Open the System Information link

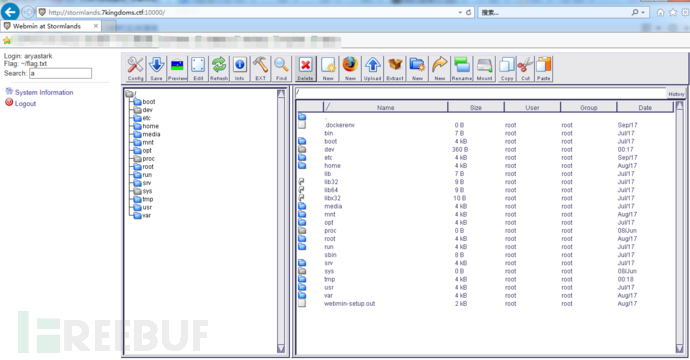[x=44, y=92]
